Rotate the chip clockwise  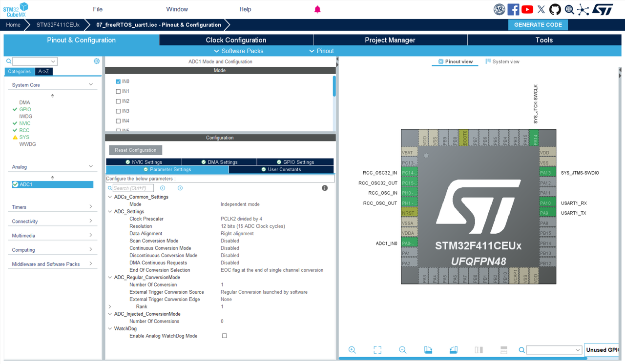(x=428, y=350)
